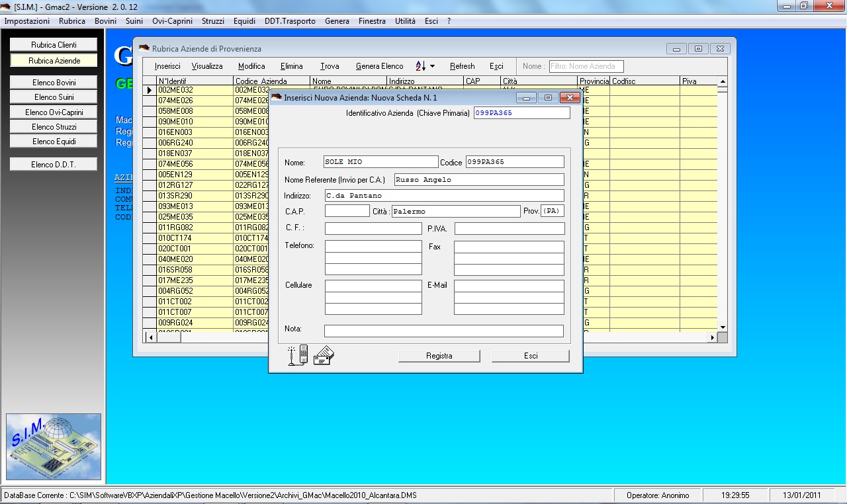This screenshot has width=847, height=504.
Task: Click the Nome Azienda filter field
Action: pyautogui.click(x=586, y=66)
